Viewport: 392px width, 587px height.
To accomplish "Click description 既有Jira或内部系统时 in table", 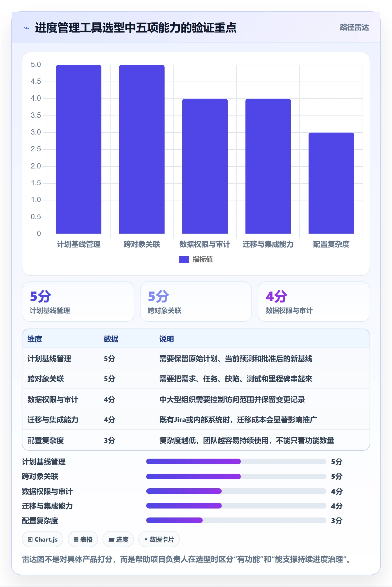I will (x=238, y=420).
